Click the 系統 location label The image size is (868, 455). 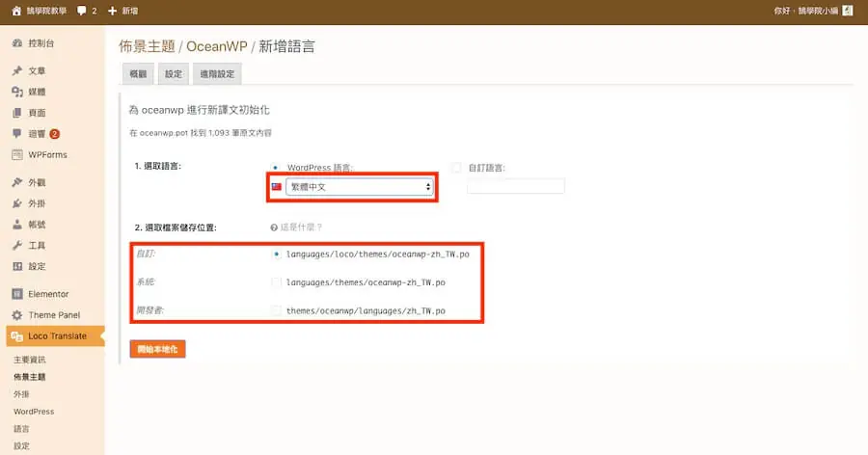[146, 281]
